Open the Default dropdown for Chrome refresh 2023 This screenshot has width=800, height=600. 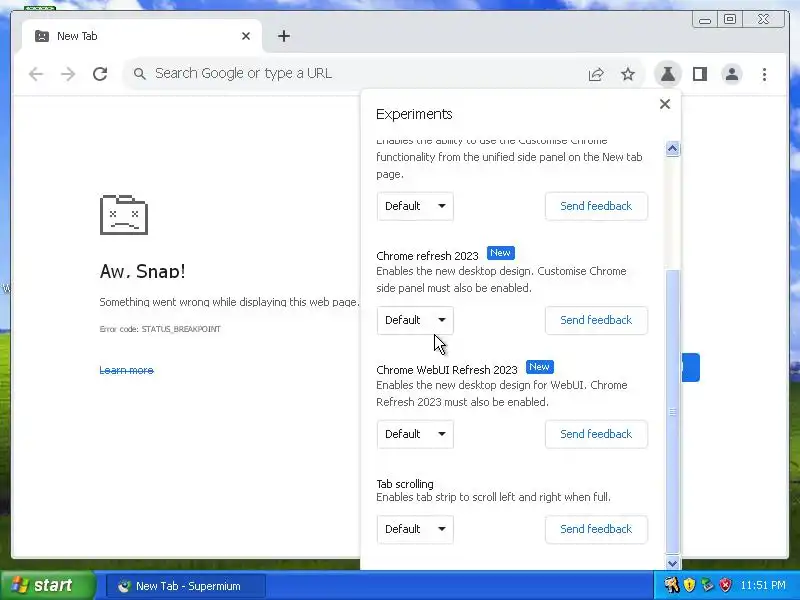click(x=415, y=320)
